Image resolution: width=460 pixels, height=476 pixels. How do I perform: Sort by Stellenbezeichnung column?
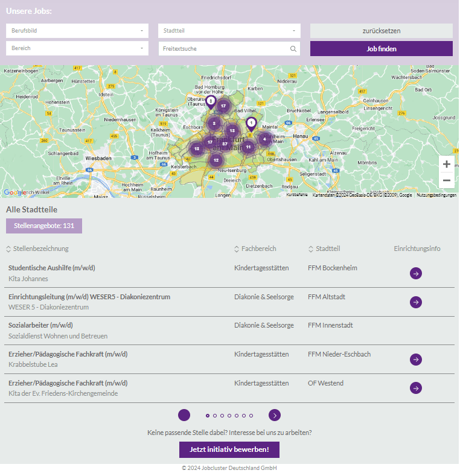(x=37, y=249)
